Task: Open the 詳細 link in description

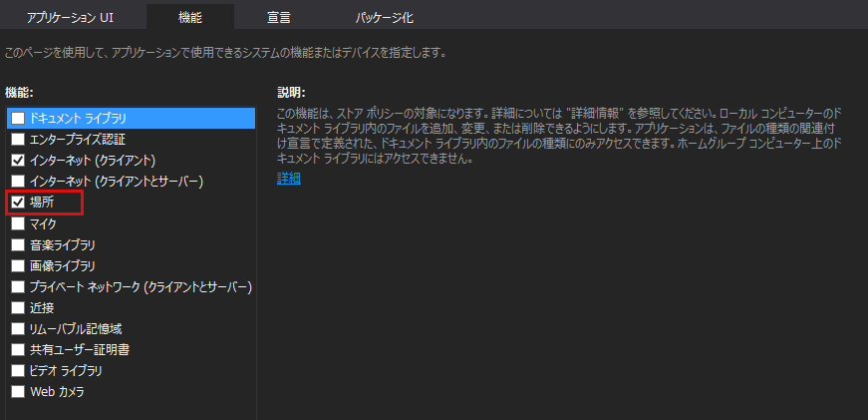Action: pyautogui.click(x=289, y=179)
